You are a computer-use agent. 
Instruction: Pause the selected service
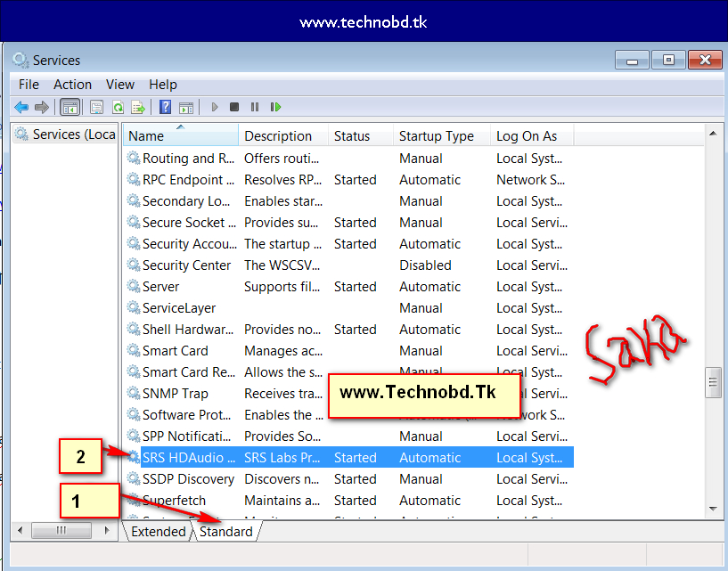(x=256, y=107)
